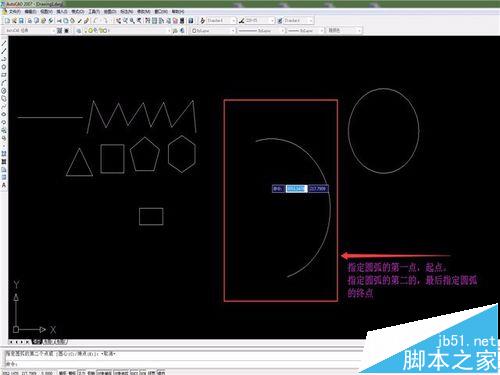Toggle 线宽 (Lineweight) display
500x375 pixels.
coord(152,373)
